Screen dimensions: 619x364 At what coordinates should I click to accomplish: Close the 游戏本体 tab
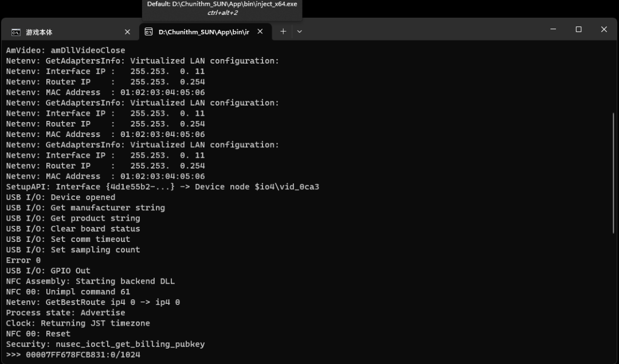click(x=127, y=32)
